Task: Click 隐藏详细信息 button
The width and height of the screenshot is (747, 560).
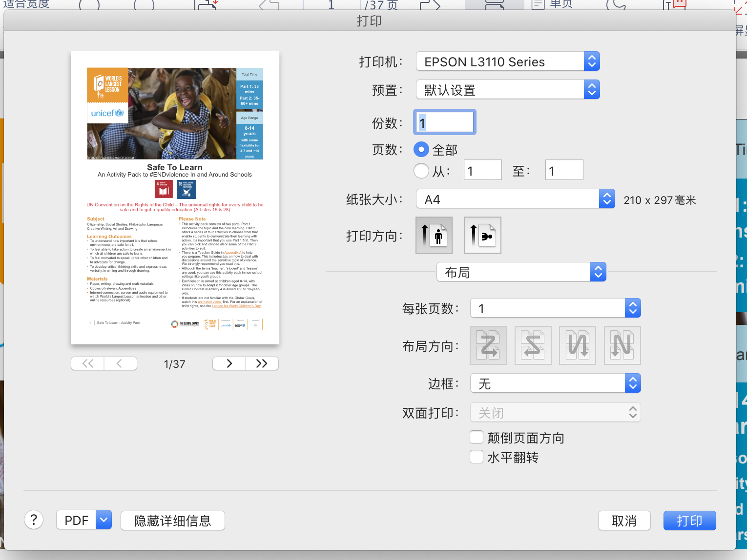Action: click(x=172, y=520)
